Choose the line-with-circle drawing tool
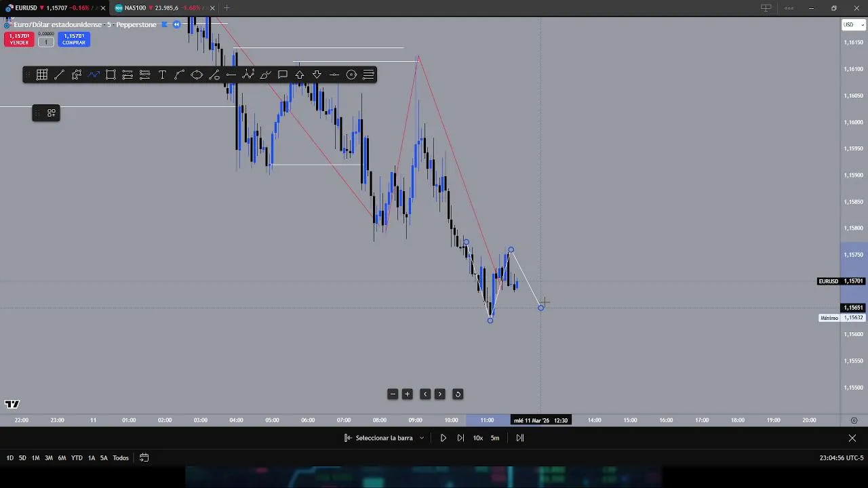 [x=214, y=75]
